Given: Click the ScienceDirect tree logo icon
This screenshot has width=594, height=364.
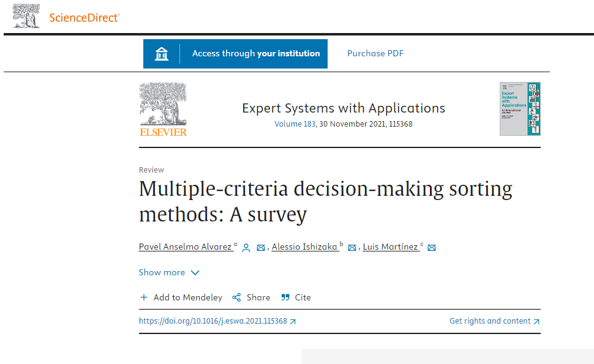Looking at the screenshot, I should (26, 16).
